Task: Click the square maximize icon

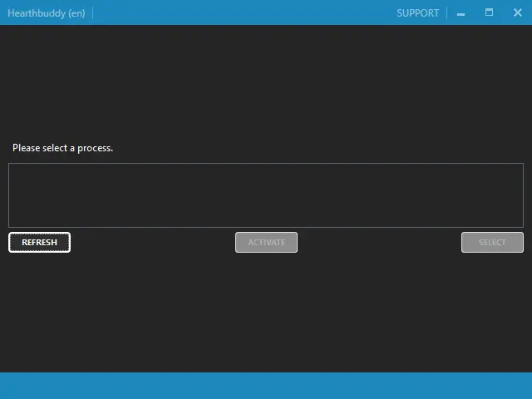Action: (x=489, y=12)
